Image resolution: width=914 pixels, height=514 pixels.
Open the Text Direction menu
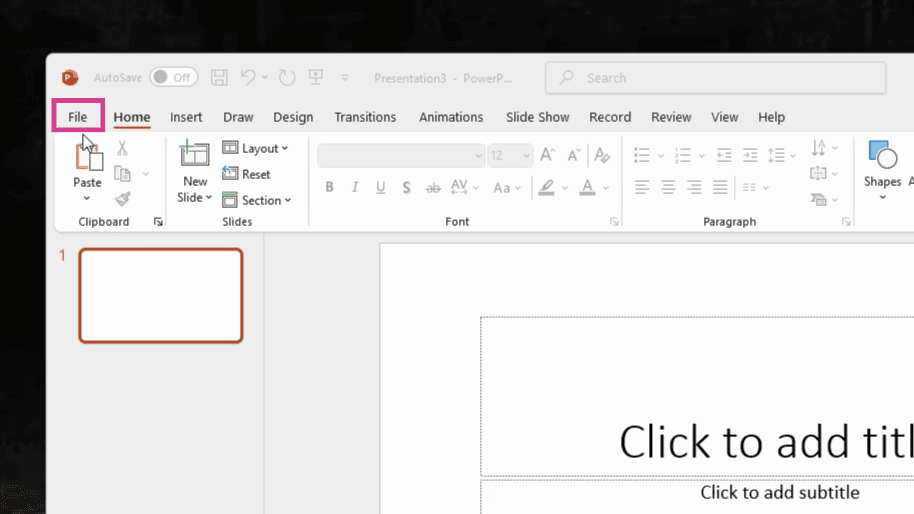(824, 148)
